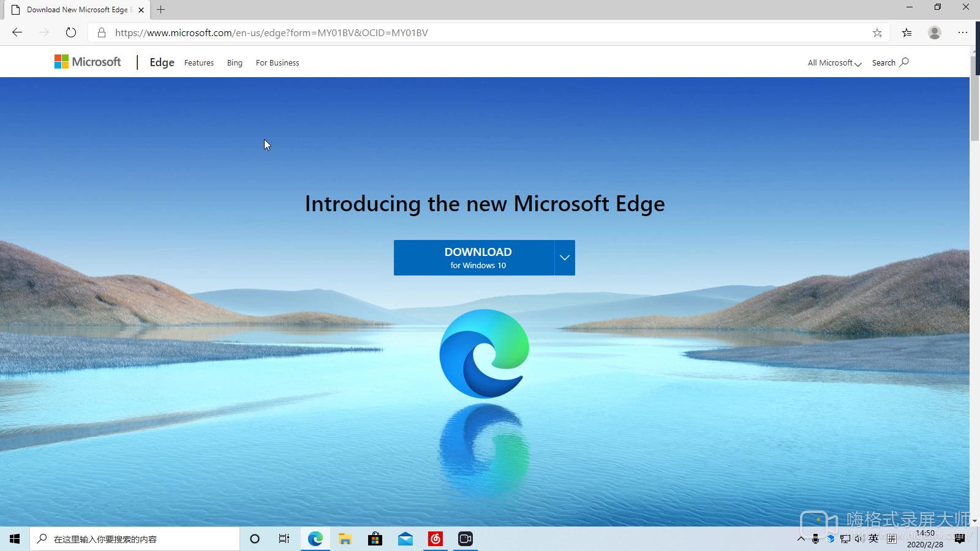Expand the All Microsoft dropdown
Screen dimensions: 980x551
[x=834, y=63]
